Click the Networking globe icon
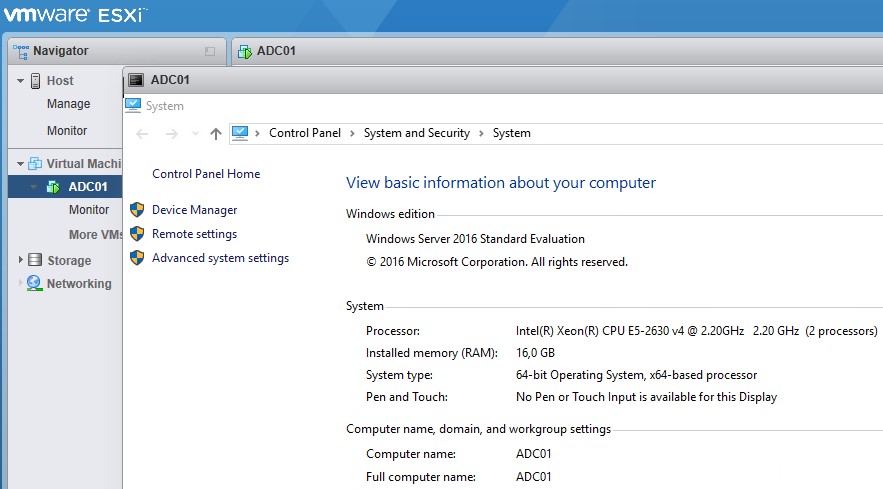Screen dimensions: 883x489 click(34, 283)
